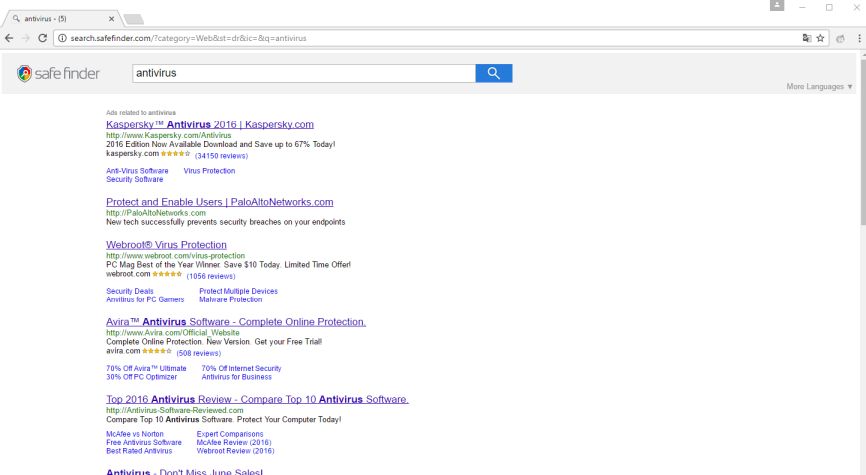This screenshot has height=475, width=866.
Task: Select the 'antivirus - (5)' tab
Action: pos(61,19)
